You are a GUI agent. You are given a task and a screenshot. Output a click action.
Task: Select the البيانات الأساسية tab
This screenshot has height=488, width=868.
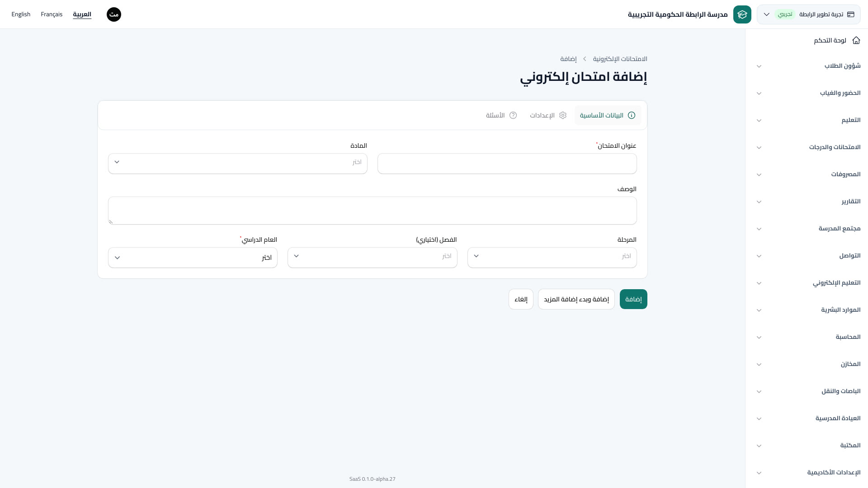coord(608,115)
